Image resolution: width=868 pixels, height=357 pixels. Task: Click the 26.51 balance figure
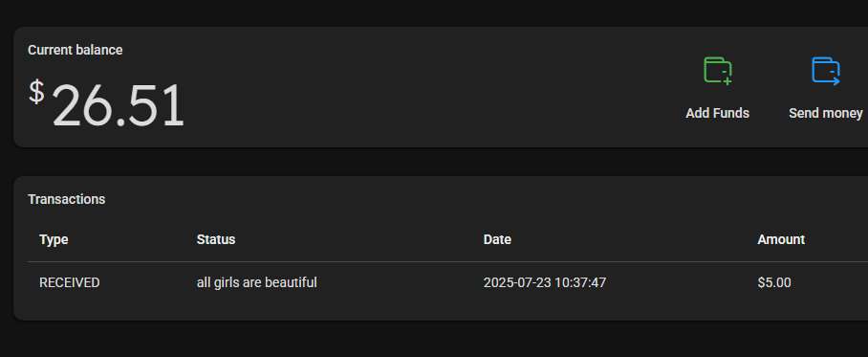point(118,105)
